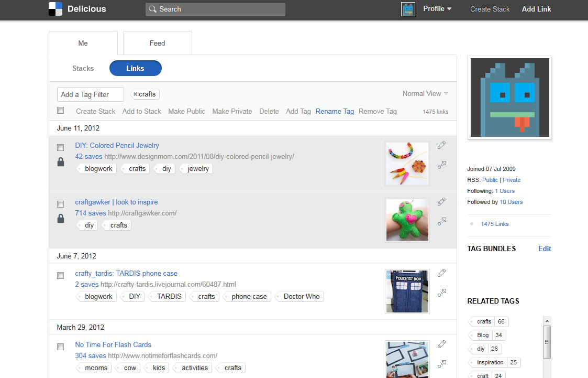This screenshot has height=378, width=588.
Task: Open craftgawker | look to inspire link
Action: 116,202
